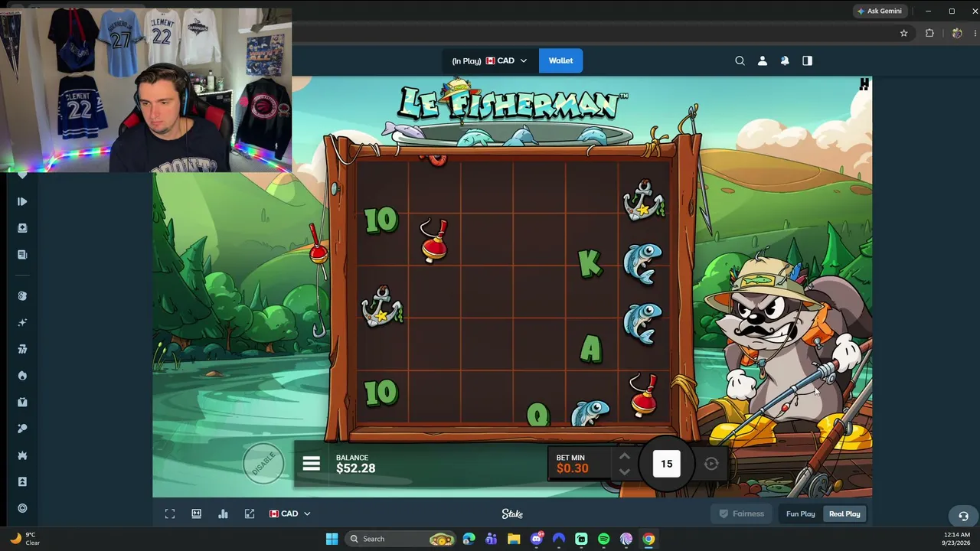
Task: Click the Stake logo in footer bar
Action: (512, 514)
